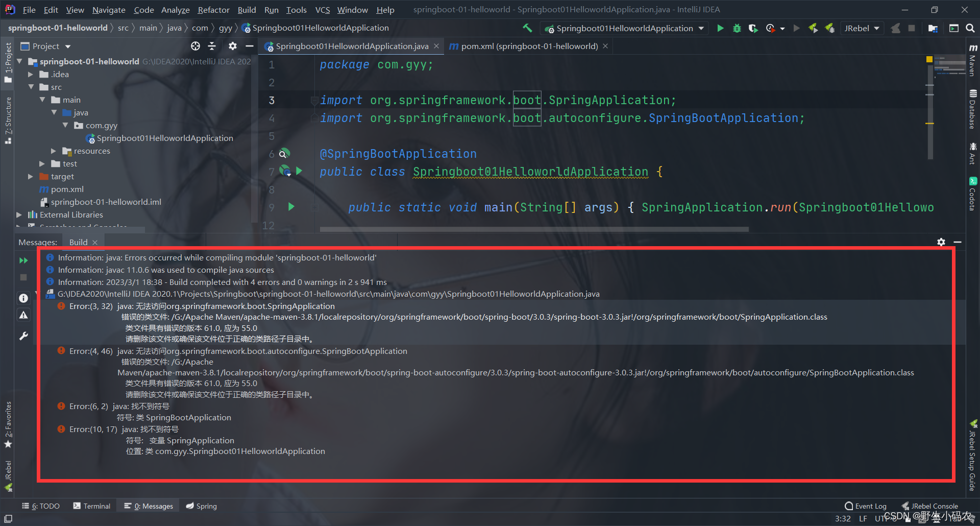
Task: Toggle the 1: Project side panel
Action: [8, 62]
